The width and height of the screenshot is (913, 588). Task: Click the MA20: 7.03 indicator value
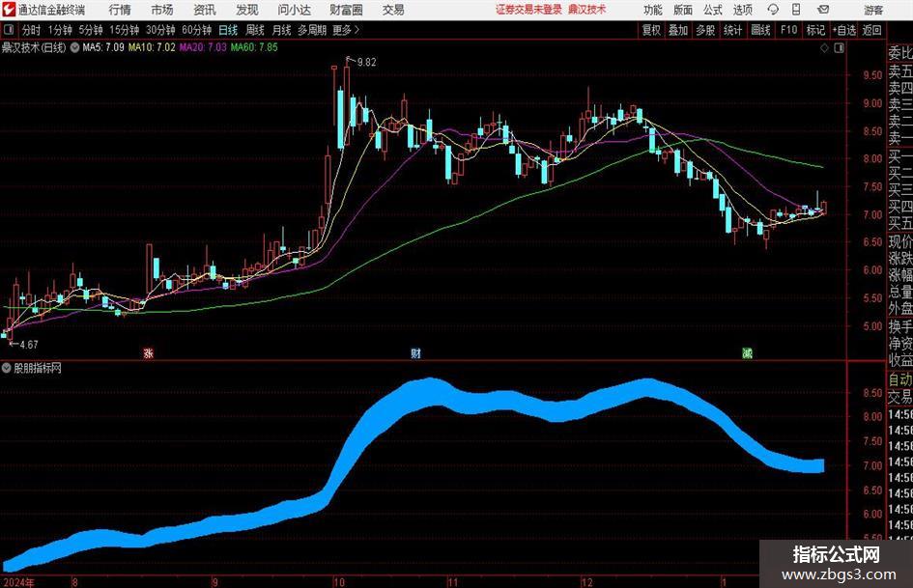pyautogui.click(x=203, y=47)
